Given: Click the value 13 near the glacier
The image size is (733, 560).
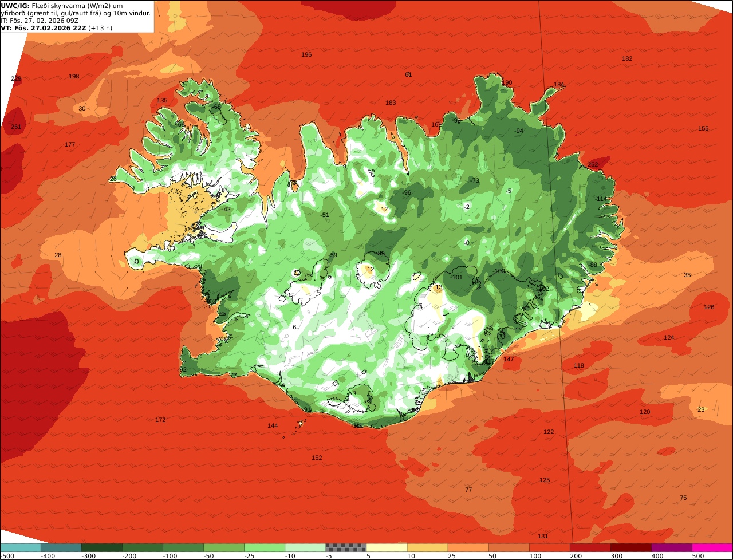Looking at the screenshot, I should pyautogui.click(x=439, y=287).
